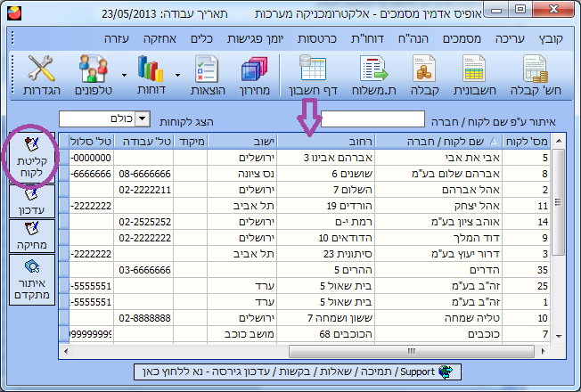
Task: Open the דוחות reports tool
Action: click(151, 75)
